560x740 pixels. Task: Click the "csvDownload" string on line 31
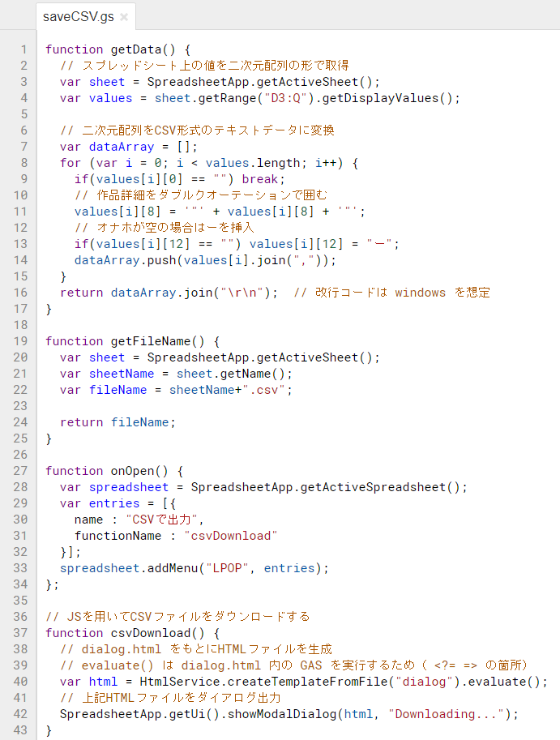231,536
